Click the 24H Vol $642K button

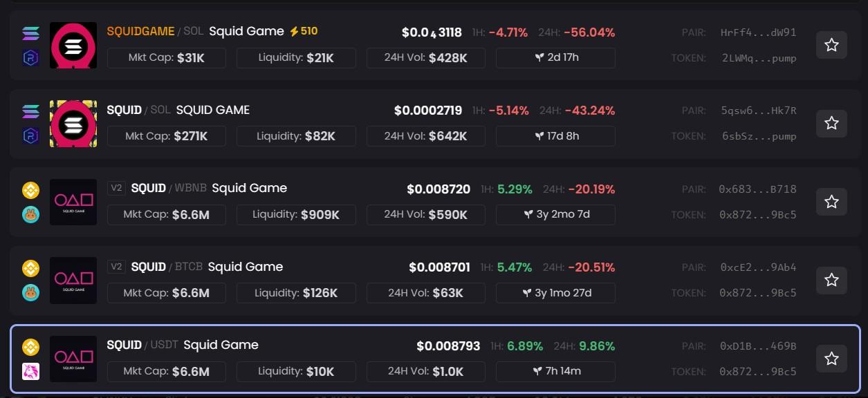coord(425,136)
